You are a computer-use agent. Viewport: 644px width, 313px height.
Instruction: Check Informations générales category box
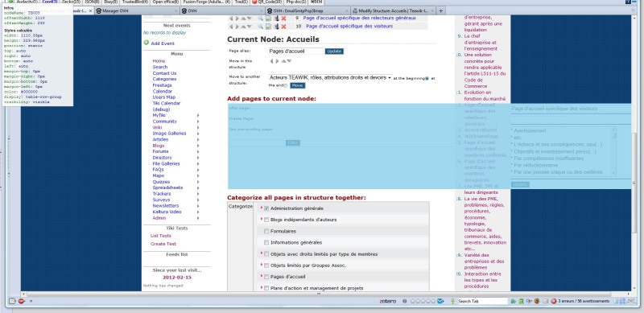tap(266, 243)
